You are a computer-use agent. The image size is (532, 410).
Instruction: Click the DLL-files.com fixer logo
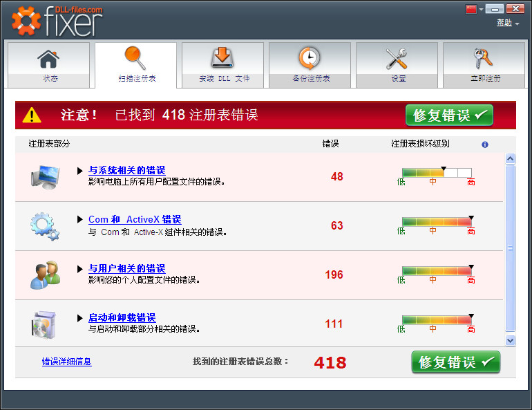click(57, 21)
